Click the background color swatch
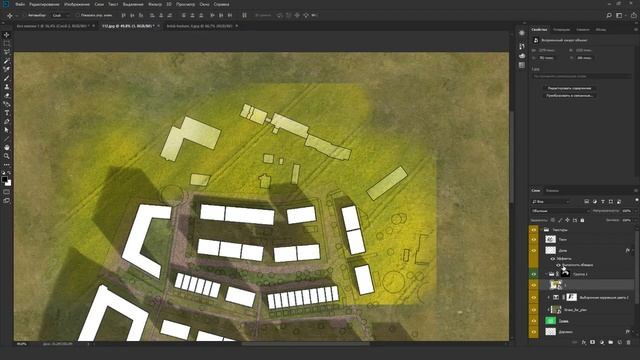Viewport: 640px width, 360px height. [8, 183]
